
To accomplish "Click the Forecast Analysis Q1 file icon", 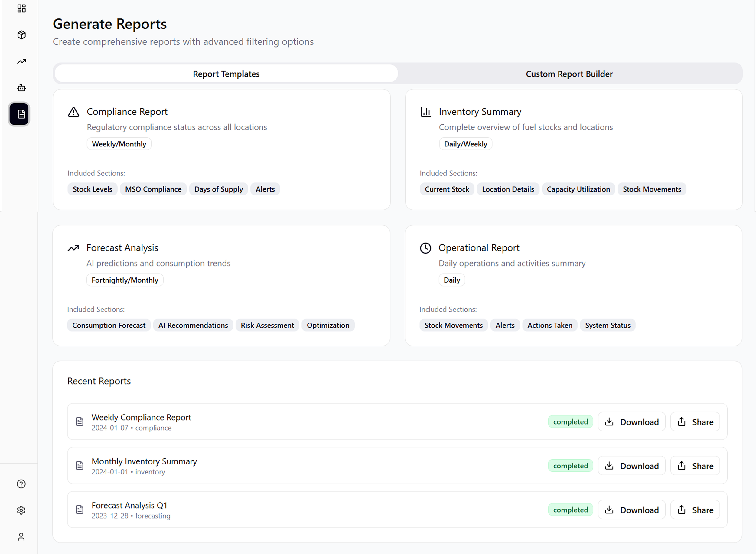I will [80, 510].
